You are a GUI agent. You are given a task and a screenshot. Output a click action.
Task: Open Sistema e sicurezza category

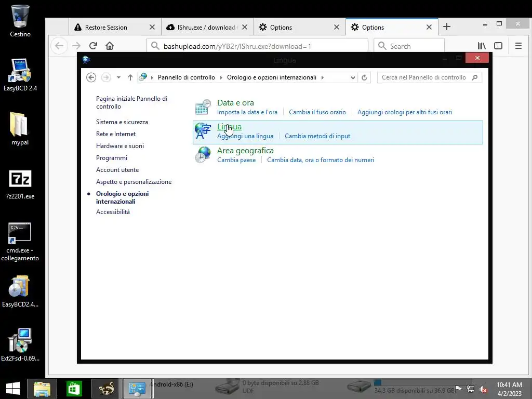click(x=122, y=122)
